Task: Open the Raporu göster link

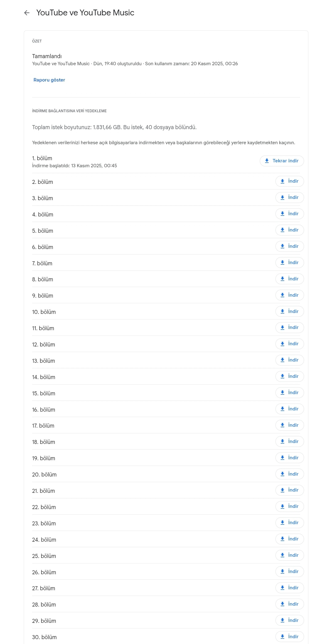Action: pyautogui.click(x=49, y=80)
